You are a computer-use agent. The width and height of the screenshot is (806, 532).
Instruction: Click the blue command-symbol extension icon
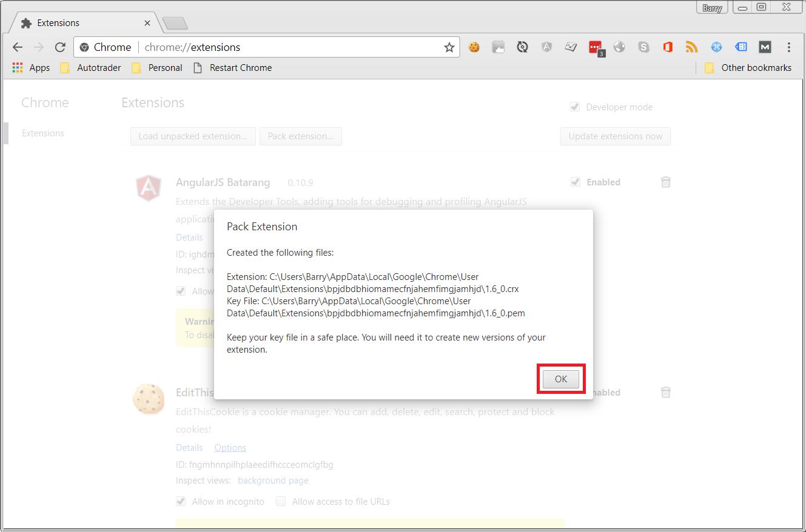(716, 47)
